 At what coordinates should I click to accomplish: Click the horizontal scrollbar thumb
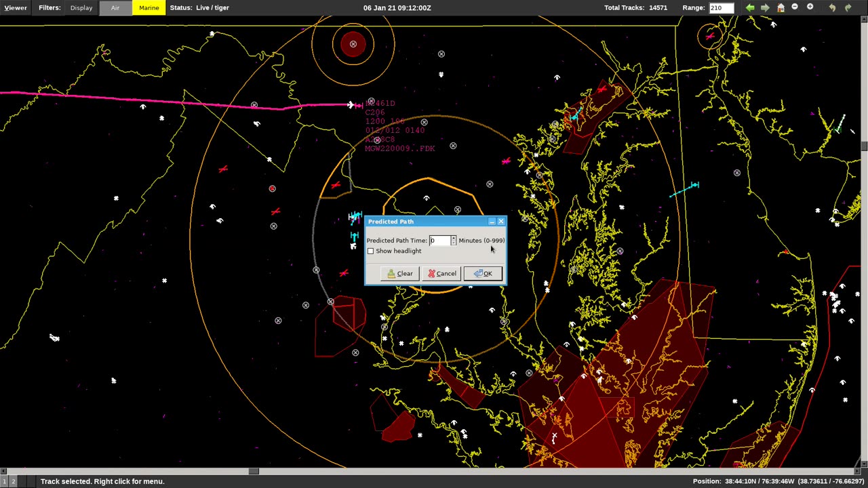click(x=253, y=471)
